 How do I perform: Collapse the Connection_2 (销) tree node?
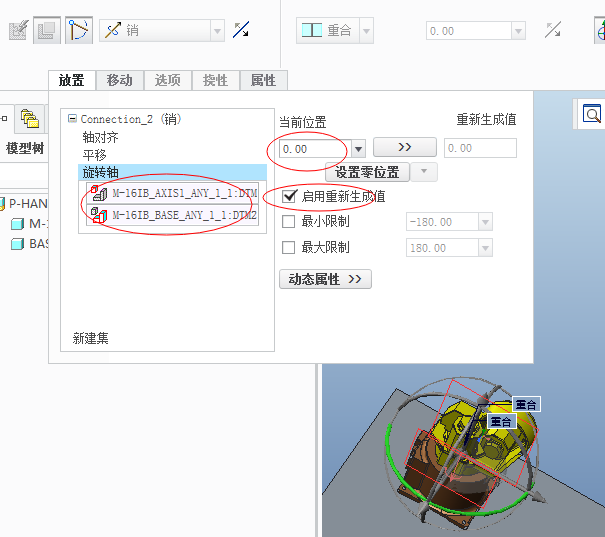tap(72, 118)
